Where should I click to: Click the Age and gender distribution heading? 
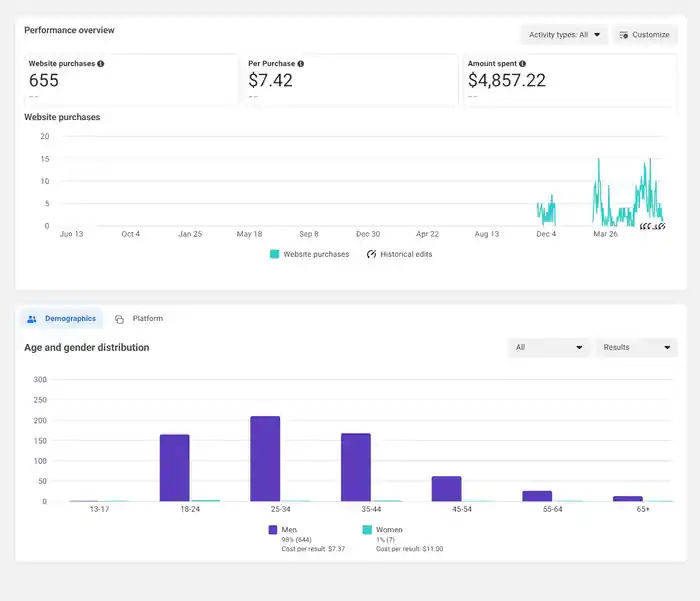[x=87, y=347]
